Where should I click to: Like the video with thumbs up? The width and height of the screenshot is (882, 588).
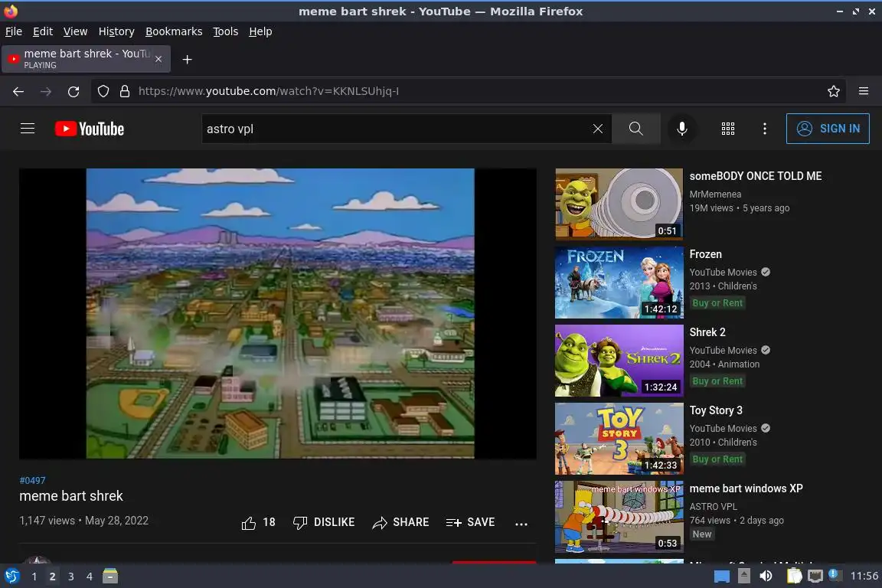[x=258, y=523]
